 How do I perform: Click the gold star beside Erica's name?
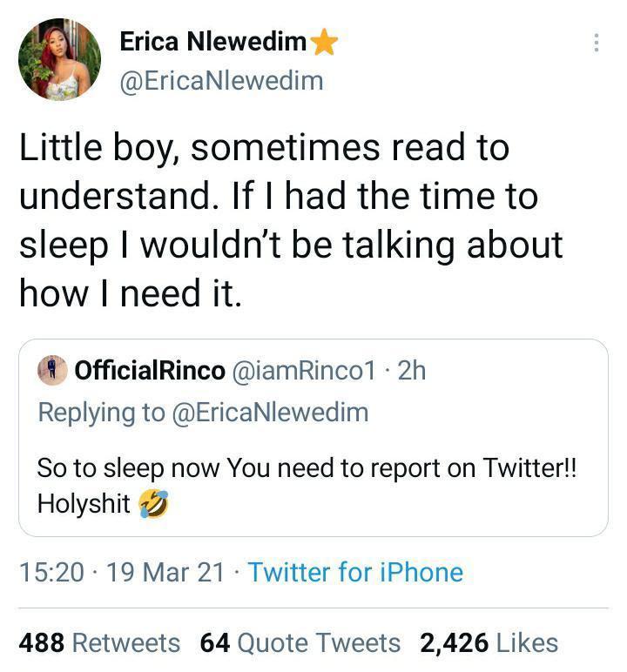[x=324, y=42]
